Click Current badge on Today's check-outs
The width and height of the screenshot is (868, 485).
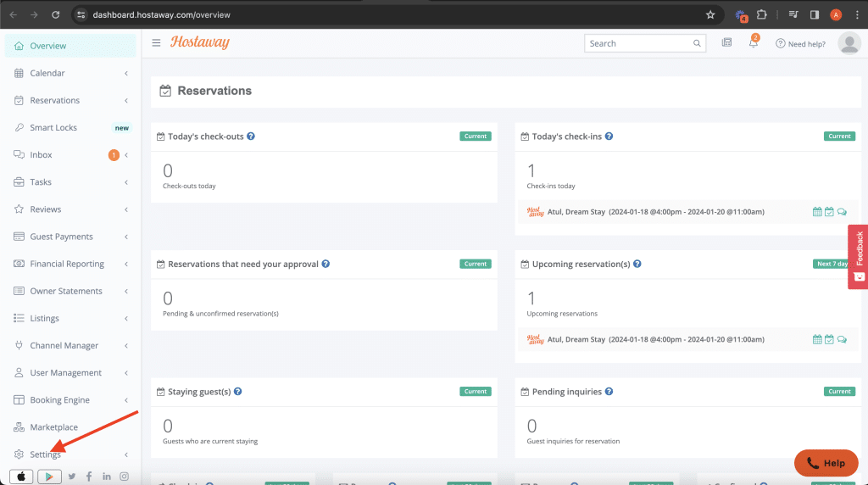[475, 137]
